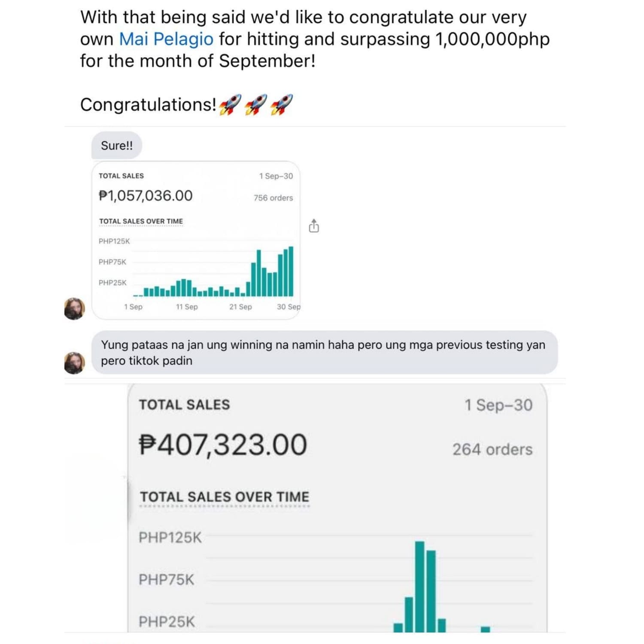The height and width of the screenshot is (644, 644).
Task: Click the "1 Sep–30" date range in the small chart
Action: (x=276, y=176)
